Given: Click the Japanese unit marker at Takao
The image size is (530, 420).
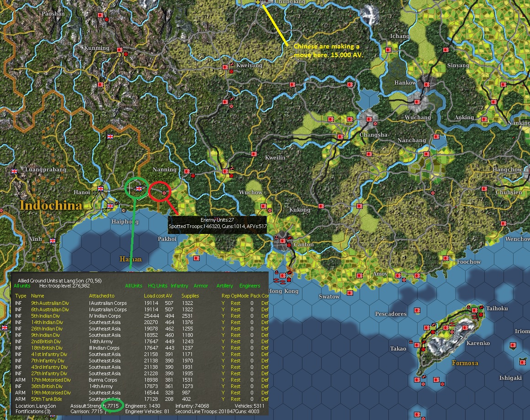Looking at the screenshot, I should click(x=417, y=345).
